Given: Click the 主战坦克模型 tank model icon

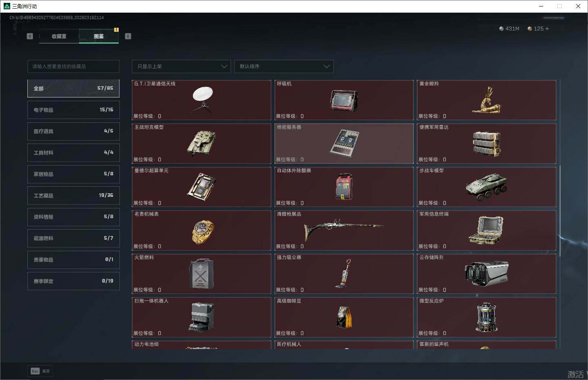Looking at the screenshot, I should (201, 144).
